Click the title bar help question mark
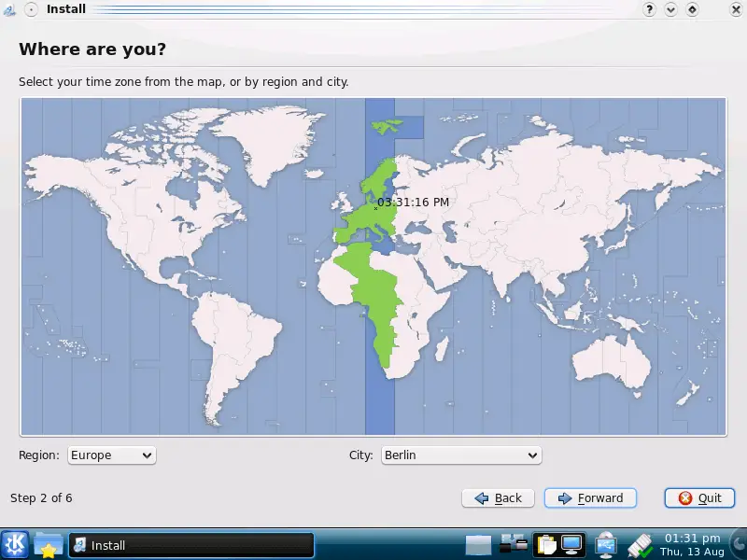747x560 pixels. click(649, 9)
